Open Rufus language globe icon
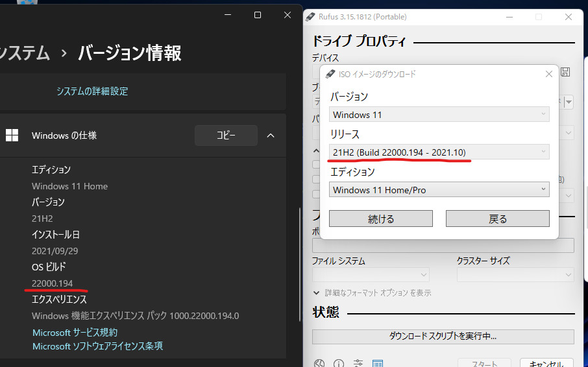The image size is (588, 367). point(319,364)
